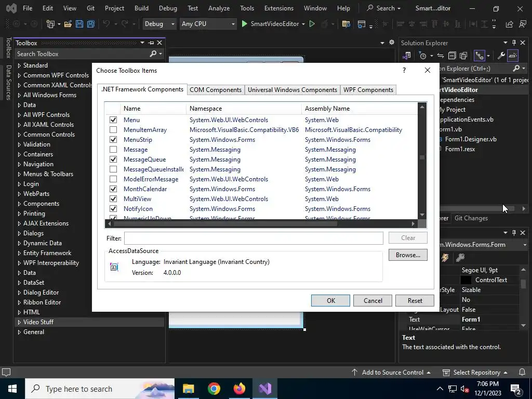Open the Any CPU platform dropdown
The image size is (532, 399).
[208, 24]
